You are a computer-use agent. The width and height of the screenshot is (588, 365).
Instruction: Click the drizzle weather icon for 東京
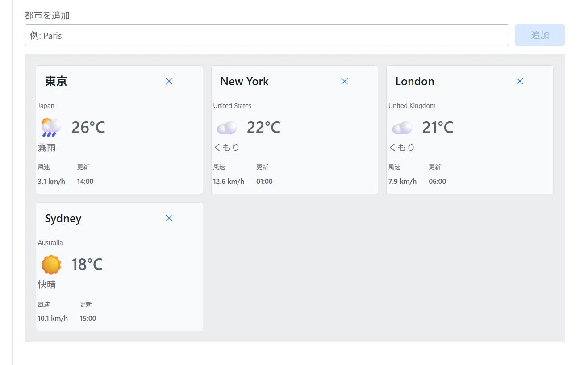coord(51,128)
